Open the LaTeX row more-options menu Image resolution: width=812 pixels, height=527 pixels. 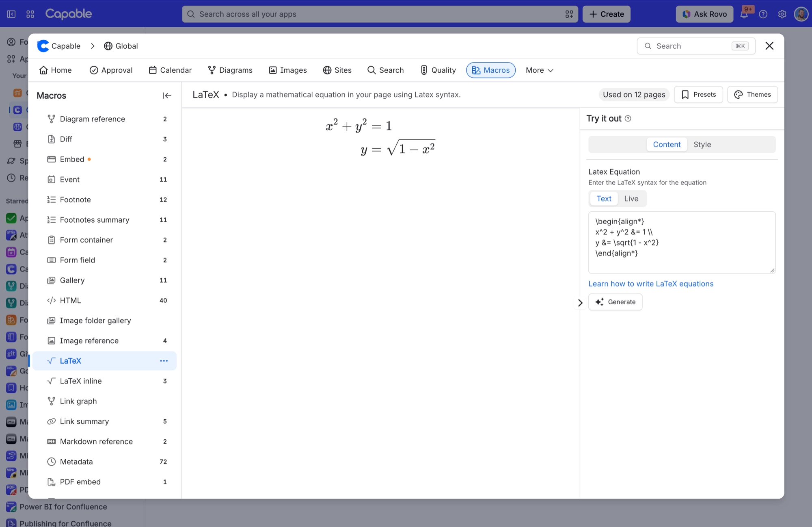[x=164, y=361]
